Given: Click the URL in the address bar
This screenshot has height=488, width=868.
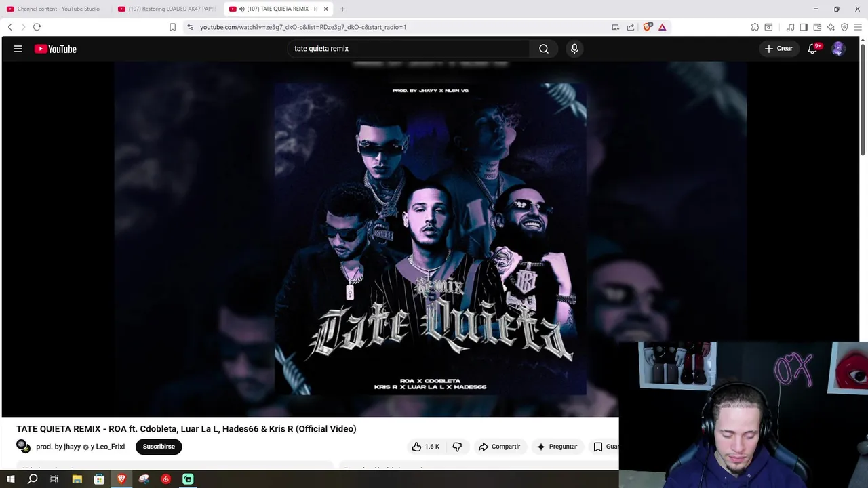Looking at the screenshot, I should [303, 27].
